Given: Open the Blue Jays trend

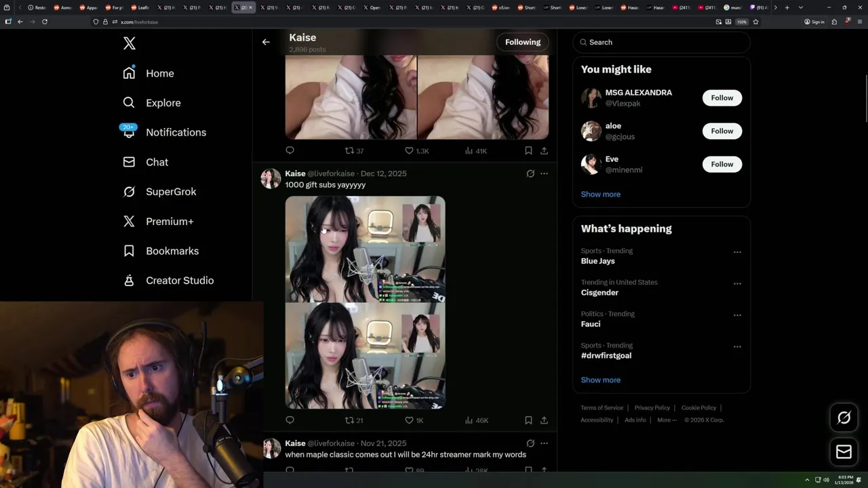Looking at the screenshot, I should click(598, 261).
